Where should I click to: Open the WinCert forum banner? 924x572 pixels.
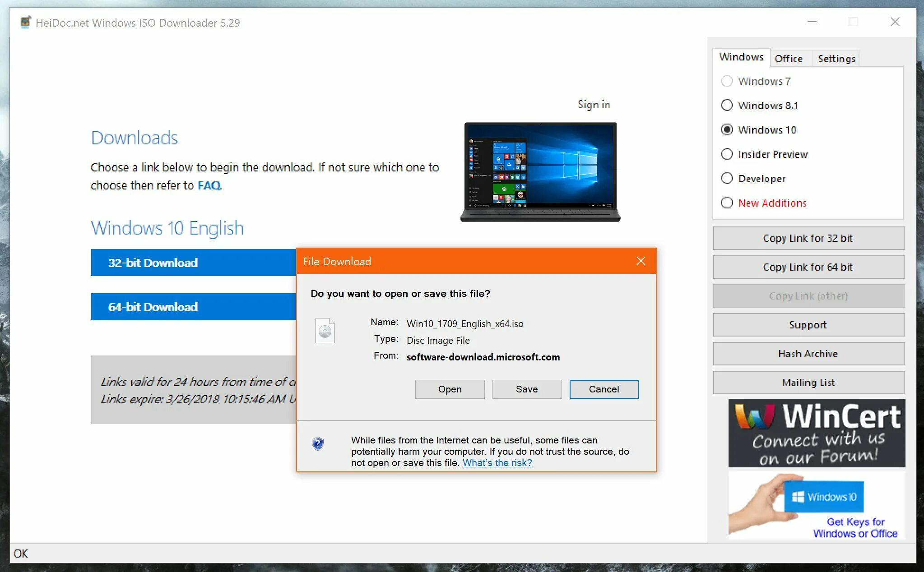coord(816,433)
